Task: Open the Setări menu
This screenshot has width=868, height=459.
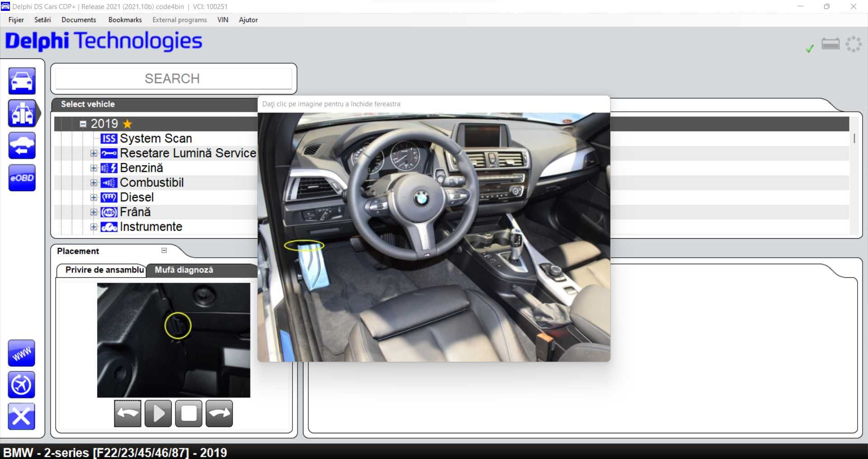Action: (x=42, y=20)
